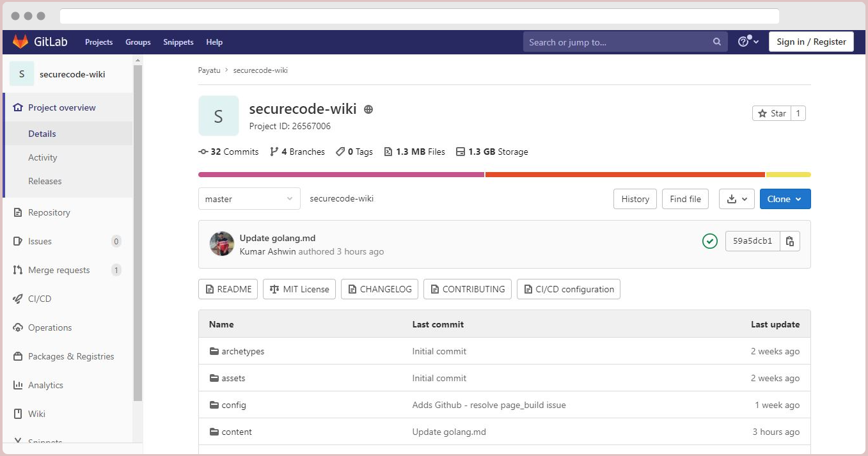The height and width of the screenshot is (456, 868).
Task: Open the Repository section in sidebar
Action: (49, 212)
